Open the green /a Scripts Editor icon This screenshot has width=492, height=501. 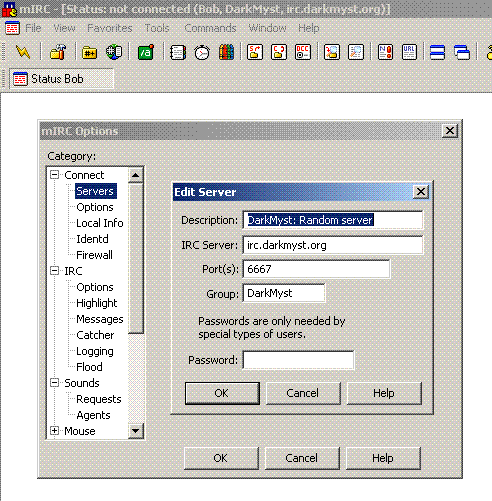146,52
